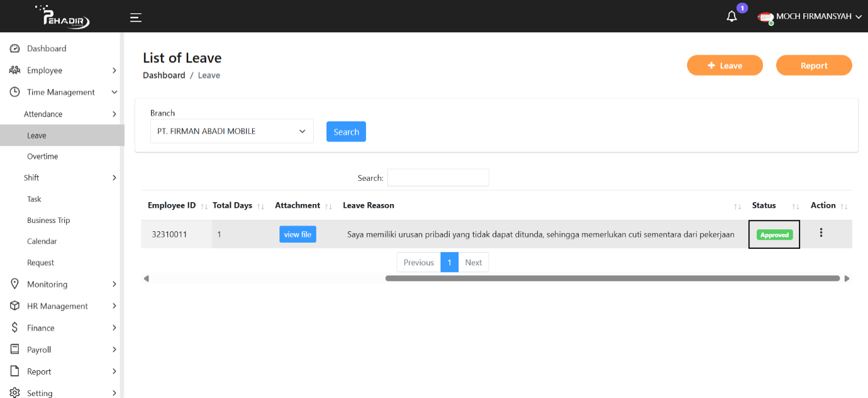Click the horizontal table scrollbar

612,278
